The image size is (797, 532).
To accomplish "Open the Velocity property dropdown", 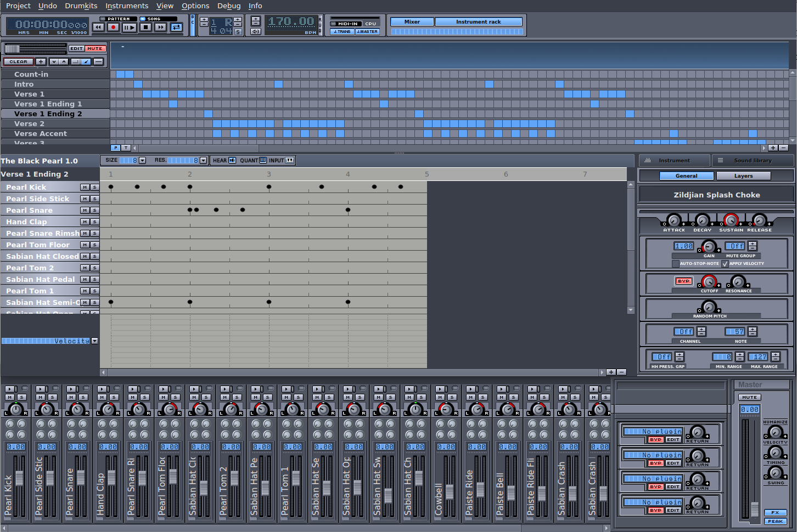I will pos(94,341).
